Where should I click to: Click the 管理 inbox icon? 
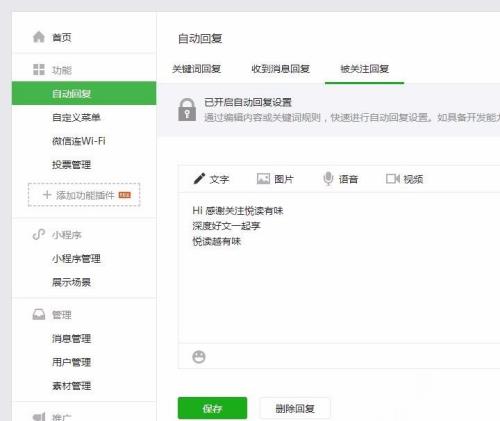[x=39, y=314]
